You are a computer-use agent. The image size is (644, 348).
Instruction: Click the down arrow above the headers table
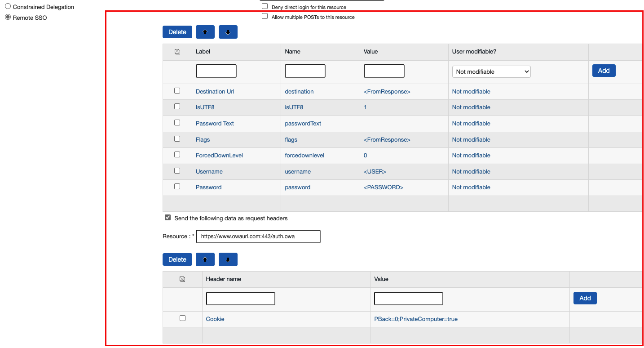228,259
